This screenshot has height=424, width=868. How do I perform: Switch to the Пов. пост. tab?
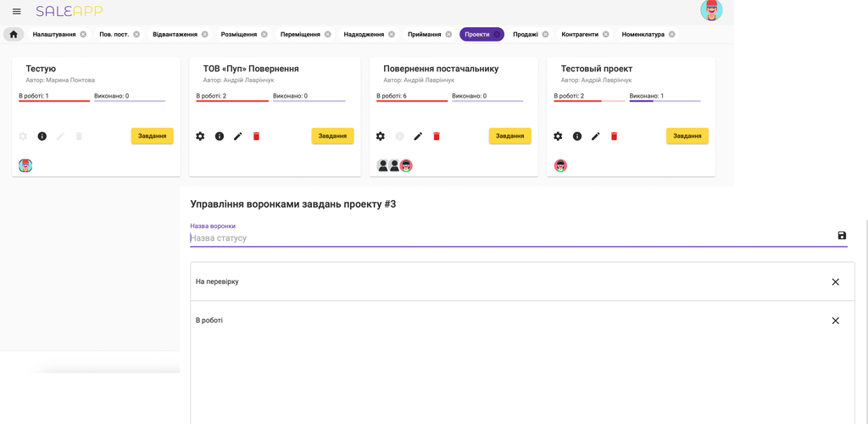(114, 34)
